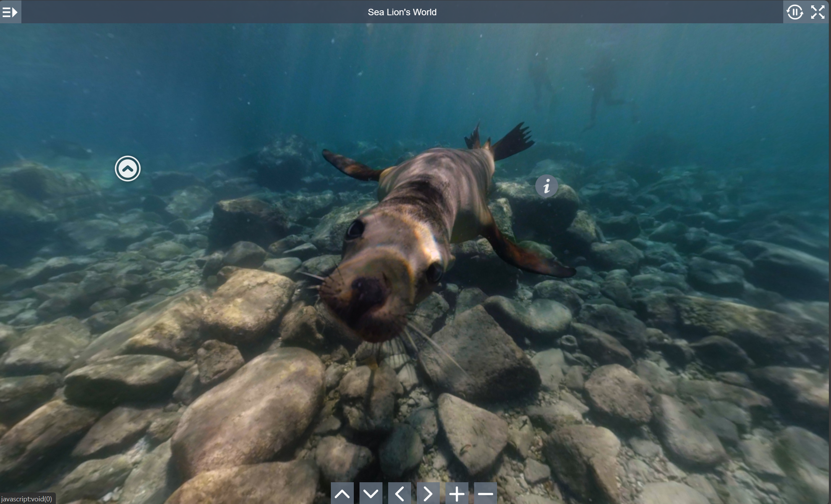Image resolution: width=831 pixels, height=504 pixels.
Task: Click the Sea Lion's World title
Action: tap(402, 12)
